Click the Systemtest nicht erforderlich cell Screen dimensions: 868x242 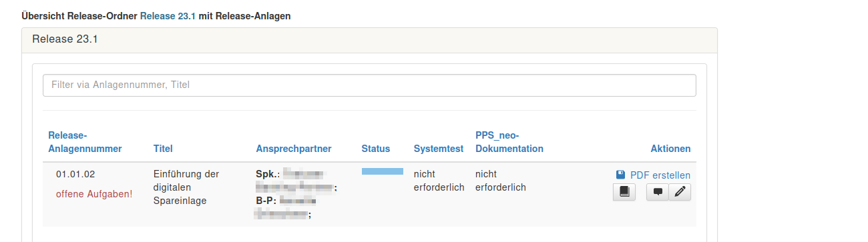coord(439,181)
